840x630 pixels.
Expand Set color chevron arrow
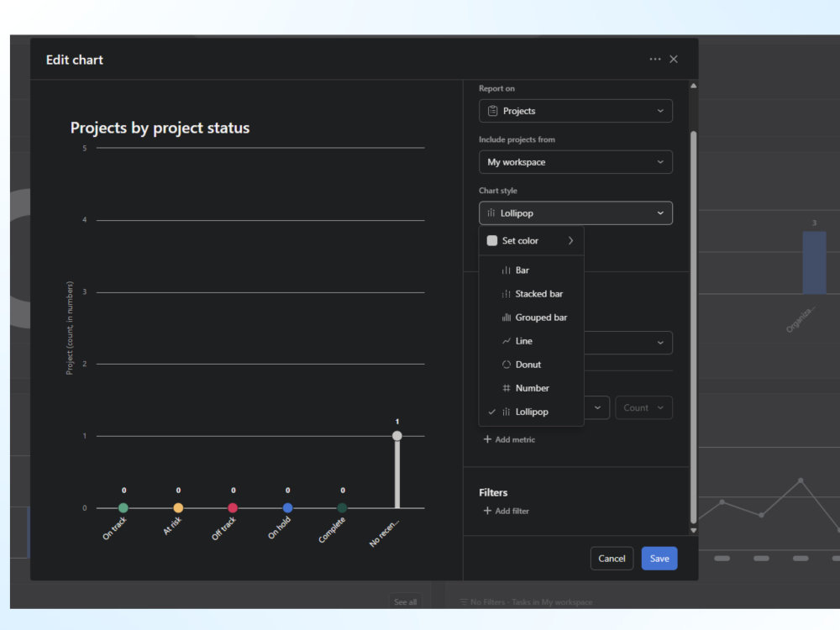click(570, 240)
